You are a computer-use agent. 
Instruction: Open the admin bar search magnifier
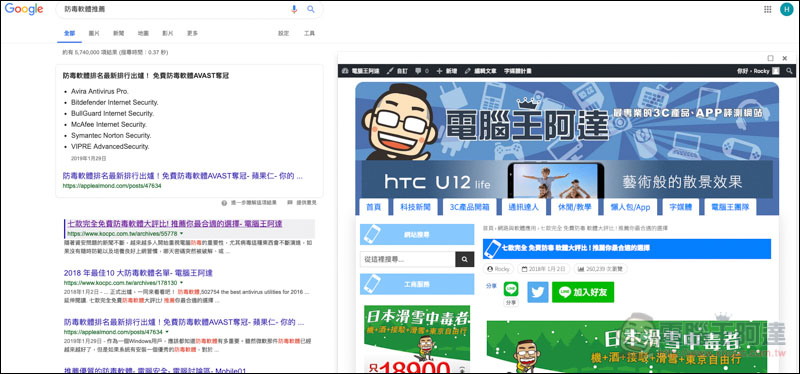coord(789,71)
